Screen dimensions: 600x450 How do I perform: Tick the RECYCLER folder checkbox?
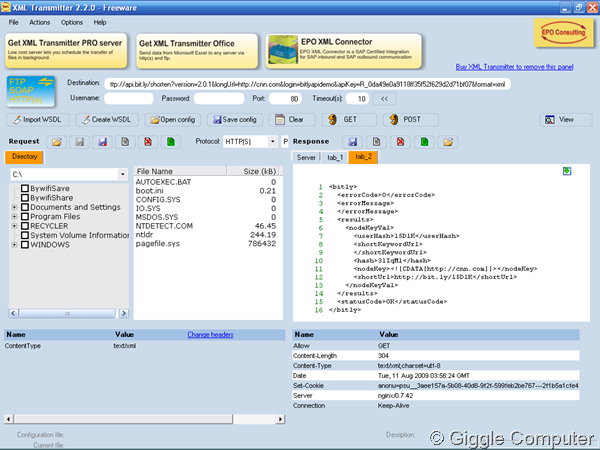coord(25,226)
